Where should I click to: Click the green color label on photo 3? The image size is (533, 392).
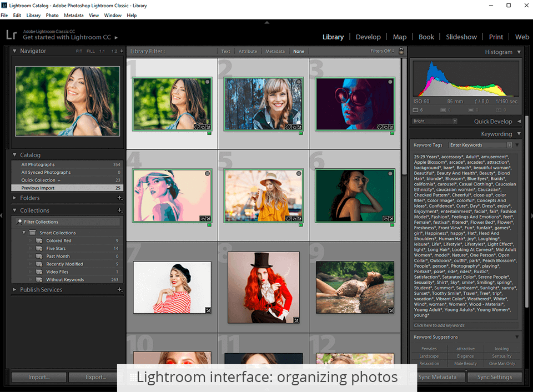pyautogui.click(x=392, y=133)
